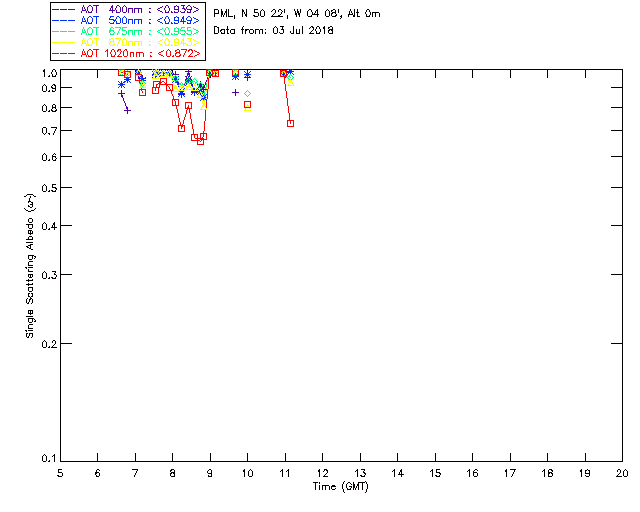Click the x-axis tick label 19
Image resolution: width=640 pixels, height=512 pixels.
pyautogui.click(x=585, y=473)
